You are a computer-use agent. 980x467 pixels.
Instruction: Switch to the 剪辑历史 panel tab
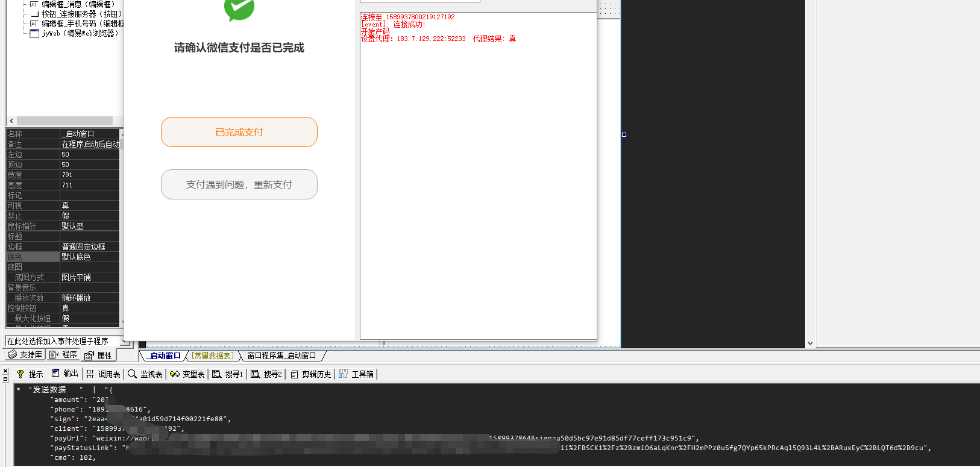[x=311, y=374]
